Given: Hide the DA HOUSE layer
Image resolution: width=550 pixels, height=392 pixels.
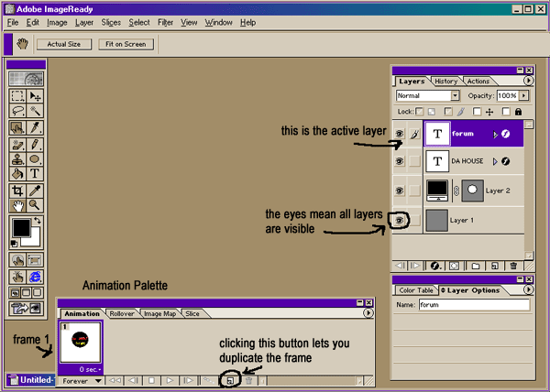Looking at the screenshot, I should [399, 162].
